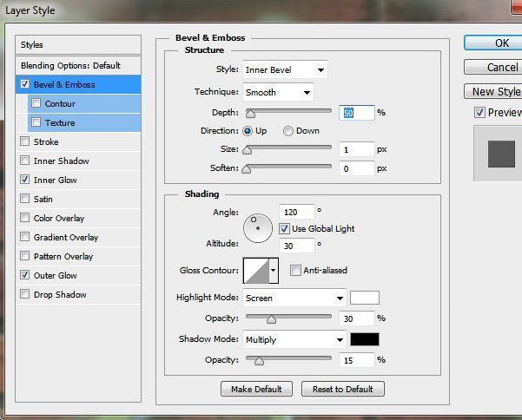This screenshot has height=420, width=522.
Task: Enable the Anti-aliased checkbox
Action: click(x=295, y=270)
